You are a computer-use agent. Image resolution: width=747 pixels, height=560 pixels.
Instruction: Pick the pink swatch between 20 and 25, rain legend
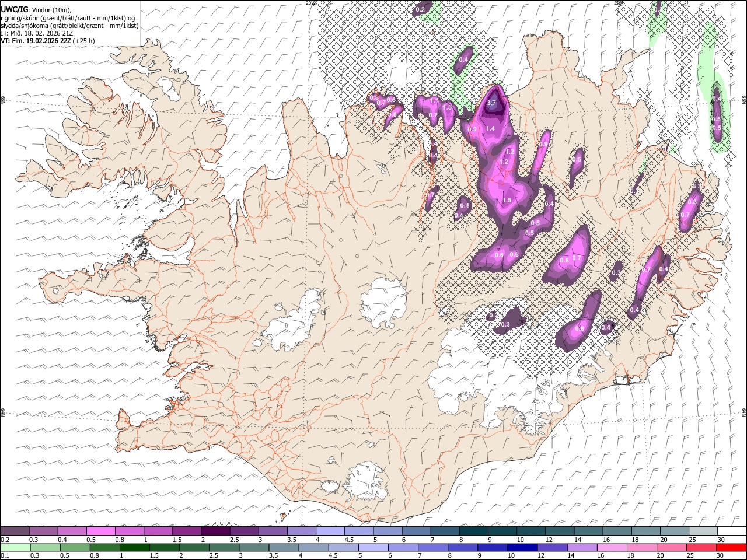click(671, 547)
